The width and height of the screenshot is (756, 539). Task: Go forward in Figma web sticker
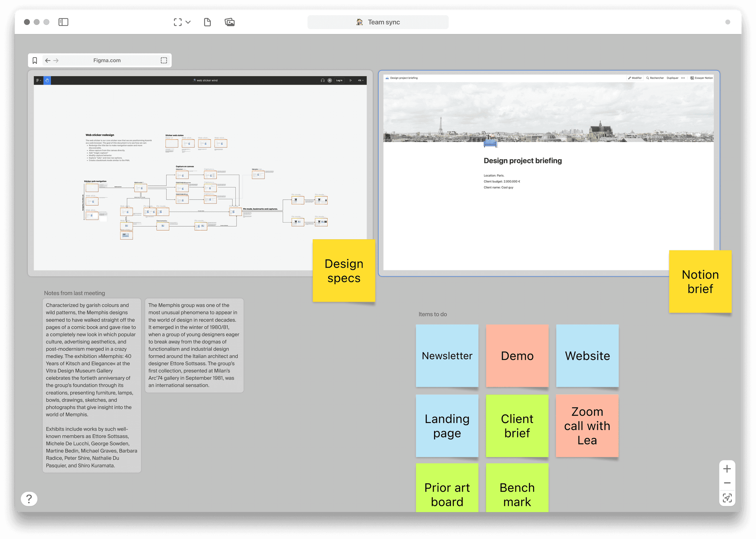click(56, 61)
